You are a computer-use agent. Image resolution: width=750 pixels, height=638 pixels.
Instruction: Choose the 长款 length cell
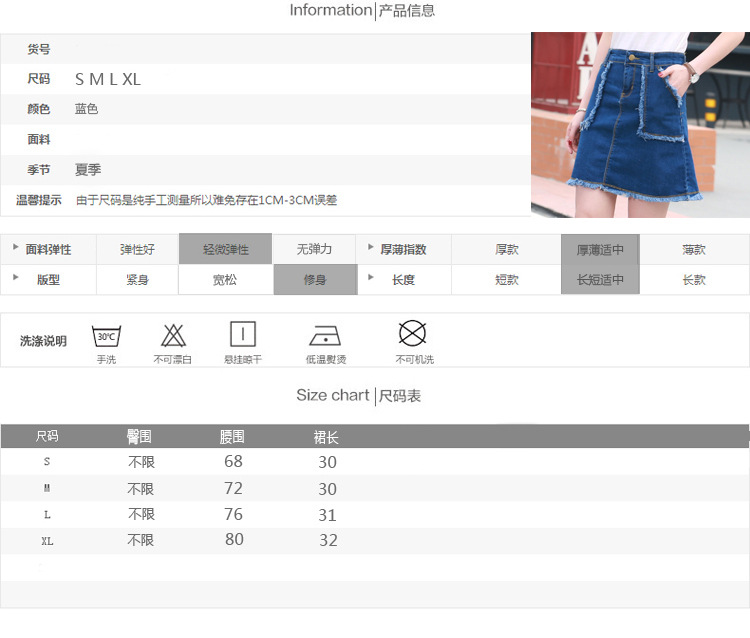694,280
